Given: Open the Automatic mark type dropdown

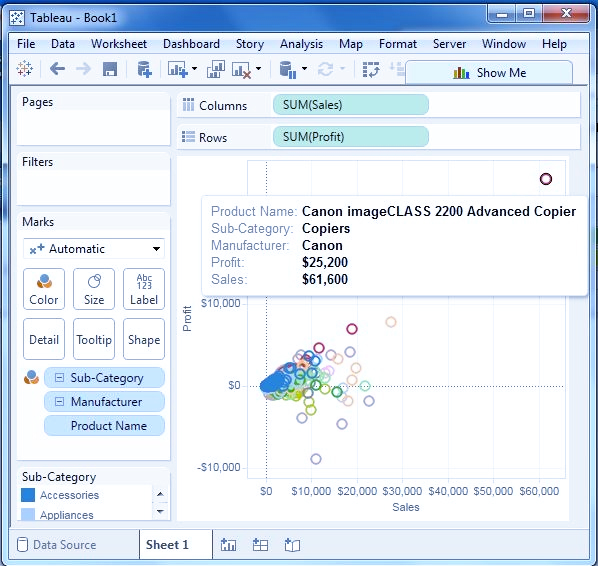Looking at the screenshot, I should tap(94, 249).
